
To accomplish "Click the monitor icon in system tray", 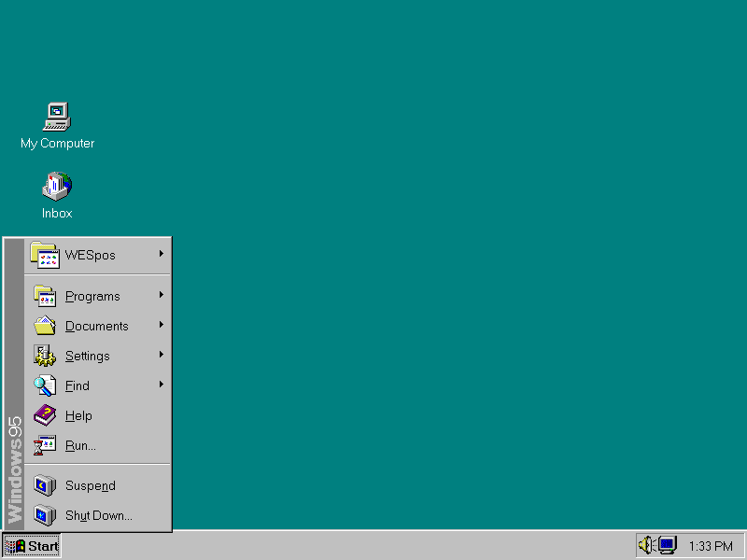I will 668,545.
